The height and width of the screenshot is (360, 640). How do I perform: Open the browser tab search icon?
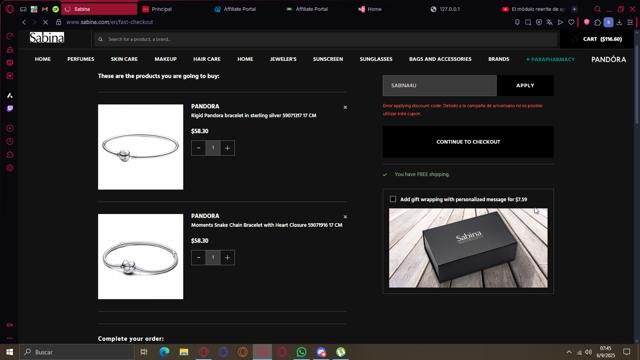(x=598, y=9)
